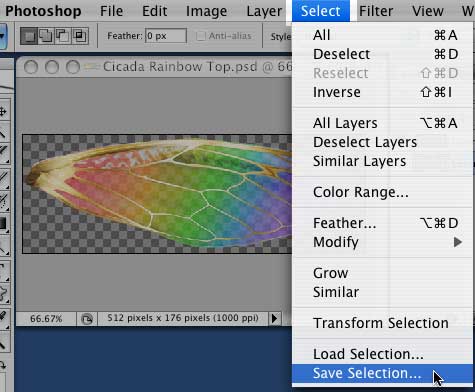Select the custom shape tool icon

click(3, 294)
